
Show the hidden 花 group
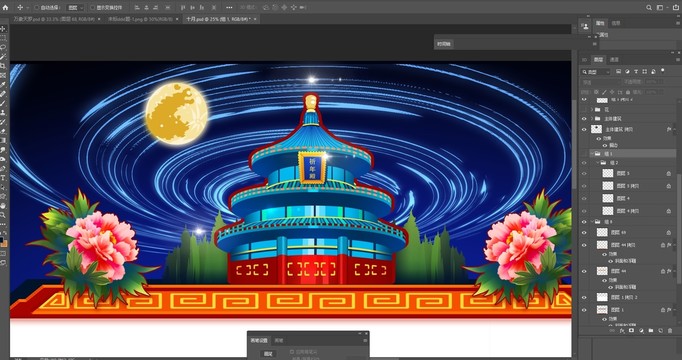click(584, 110)
